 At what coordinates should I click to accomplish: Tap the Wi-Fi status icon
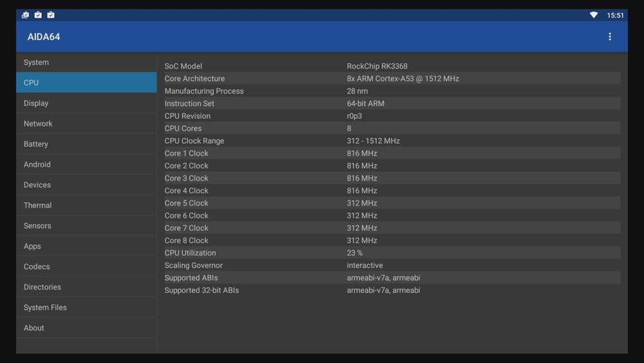coord(593,15)
